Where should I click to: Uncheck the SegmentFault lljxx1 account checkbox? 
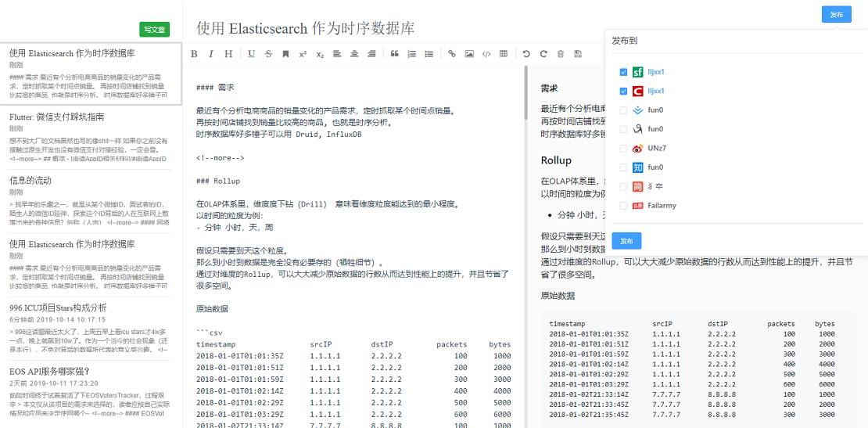pyautogui.click(x=623, y=72)
